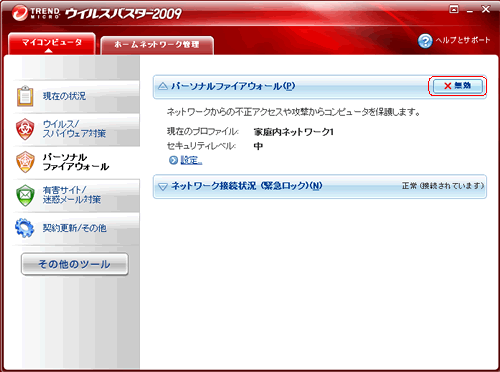Screen dimensions: 500x372
Task: Open the 設定 link
Action: (x=191, y=160)
